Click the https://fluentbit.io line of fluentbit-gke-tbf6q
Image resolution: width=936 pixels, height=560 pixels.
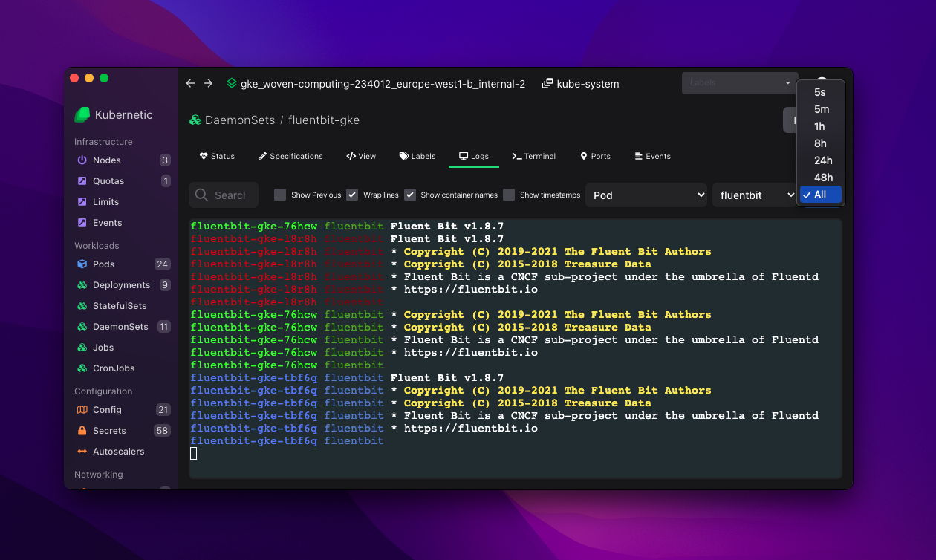coord(364,429)
